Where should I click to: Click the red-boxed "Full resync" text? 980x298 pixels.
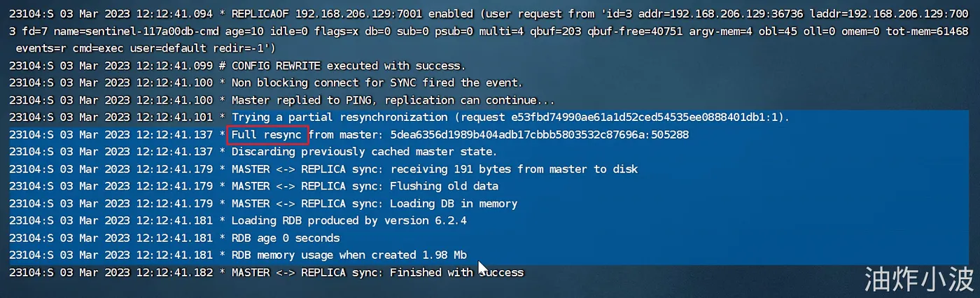coord(269,134)
